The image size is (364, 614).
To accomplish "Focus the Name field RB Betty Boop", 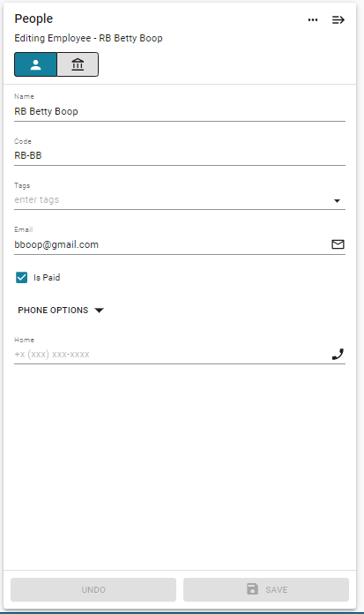I will pyautogui.click(x=180, y=111).
